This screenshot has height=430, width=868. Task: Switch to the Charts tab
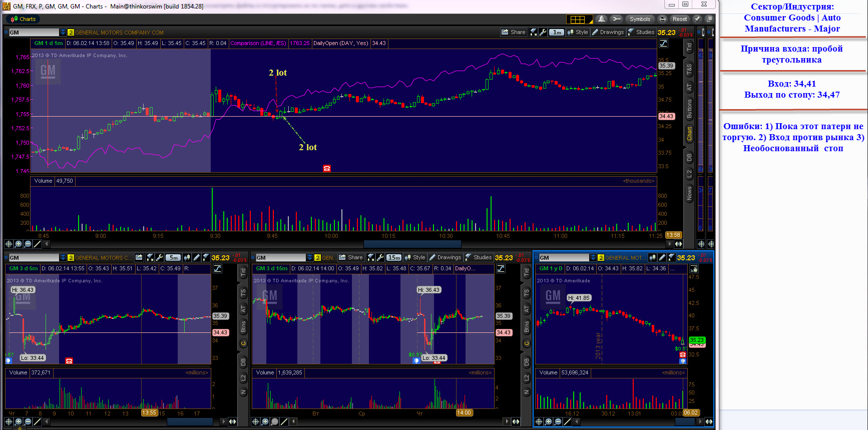(23, 19)
